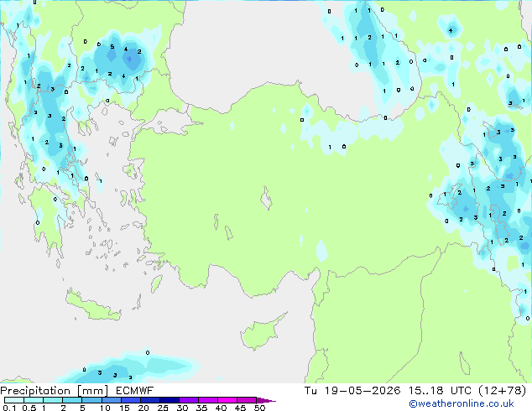The image size is (532, 411).
Task: Click the 'ECMWF' model label
Action: [134, 391]
